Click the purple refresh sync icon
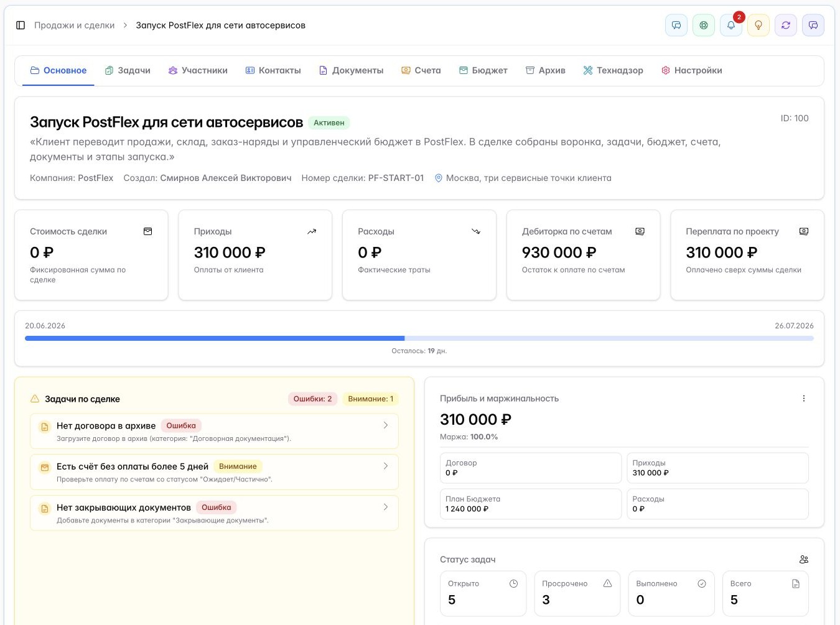Screen dimensions: 840x625 [x=786, y=25]
